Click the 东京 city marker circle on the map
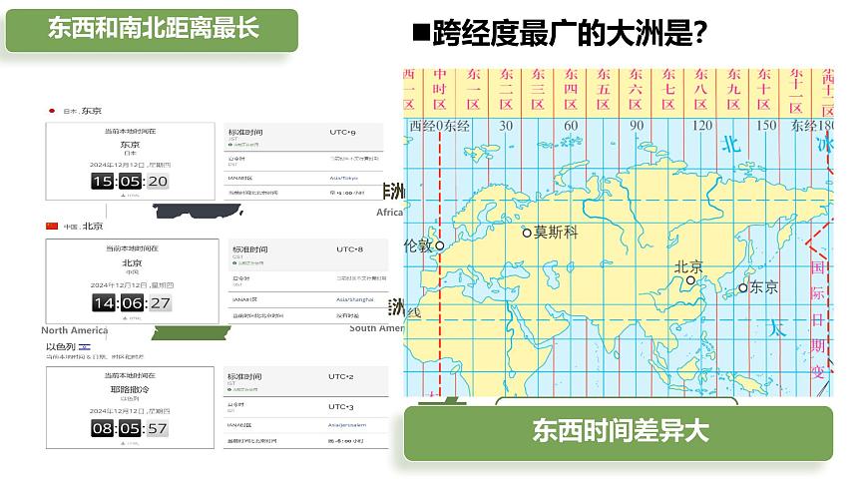Image resolution: width=868 pixels, height=488 pixels. coord(743,288)
